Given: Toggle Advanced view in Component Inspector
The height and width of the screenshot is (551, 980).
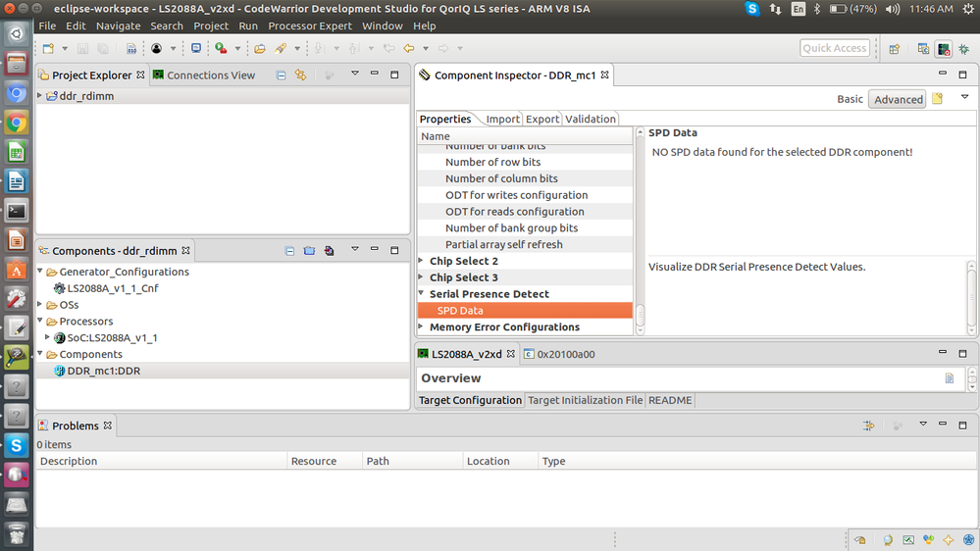Looking at the screenshot, I should [x=899, y=99].
